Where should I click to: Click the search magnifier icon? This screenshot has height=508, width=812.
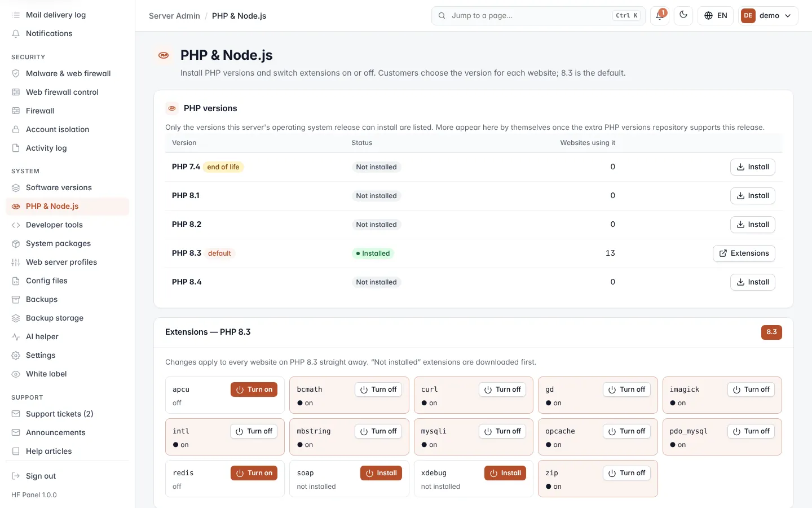coord(442,16)
